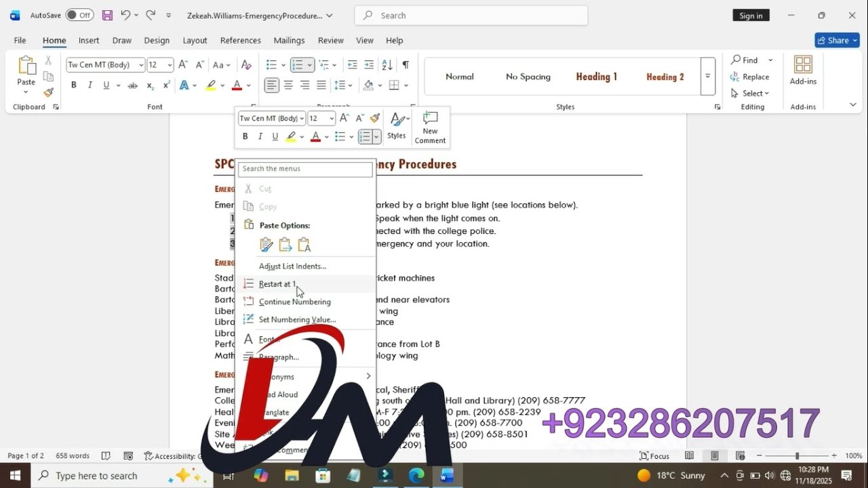Apply red font color from ribbon
The height and width of the screenshot is (488, 868).
(237, 85)
